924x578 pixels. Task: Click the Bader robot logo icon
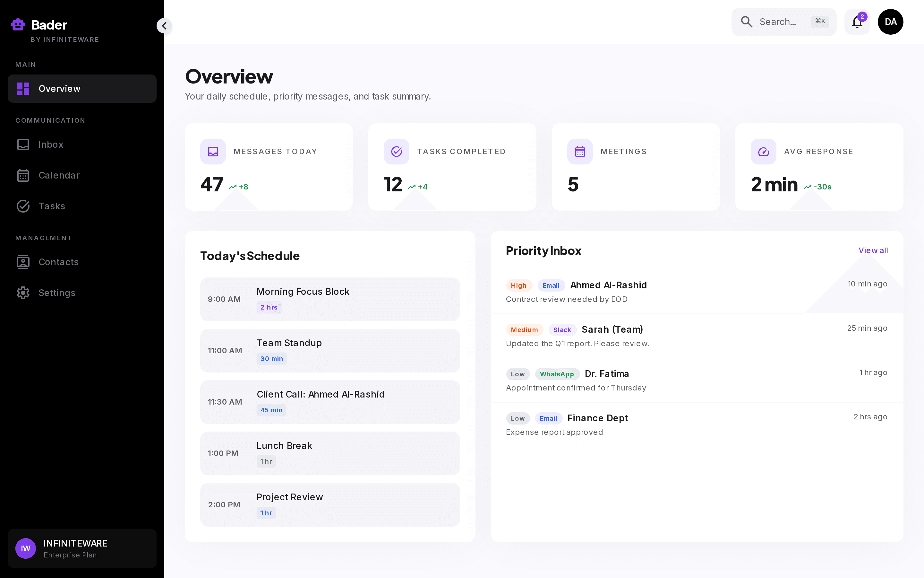coord(18,24)
